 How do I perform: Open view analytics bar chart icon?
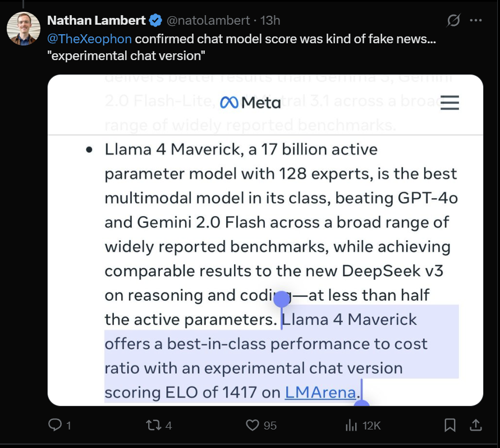pos(351,426)
